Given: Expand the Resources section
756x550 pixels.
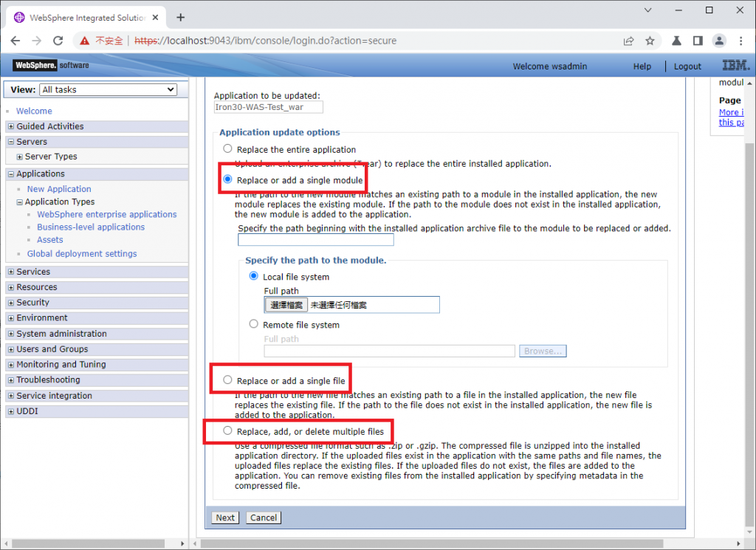Looking at the screenshot, I should [11, 287].
